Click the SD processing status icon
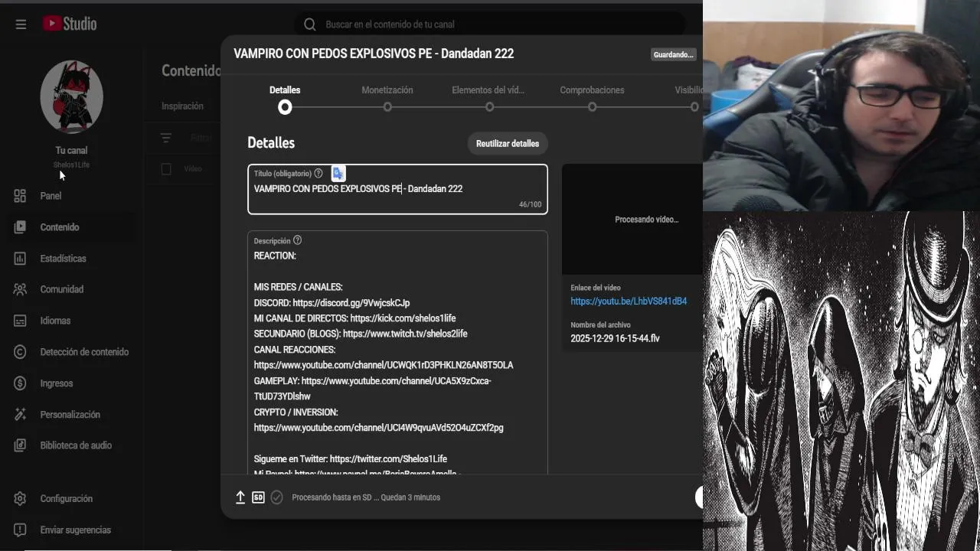This screenshot has width=980, height=551. click(x=258, y=497)
